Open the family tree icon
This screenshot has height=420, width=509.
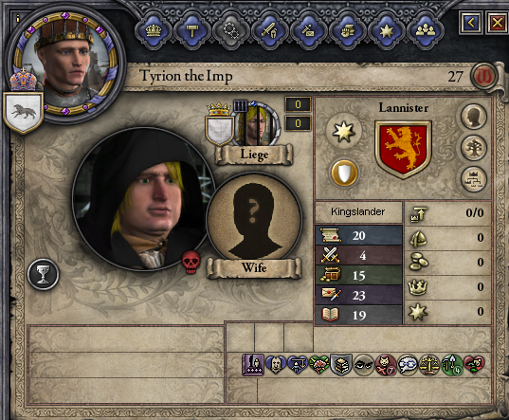474,148
